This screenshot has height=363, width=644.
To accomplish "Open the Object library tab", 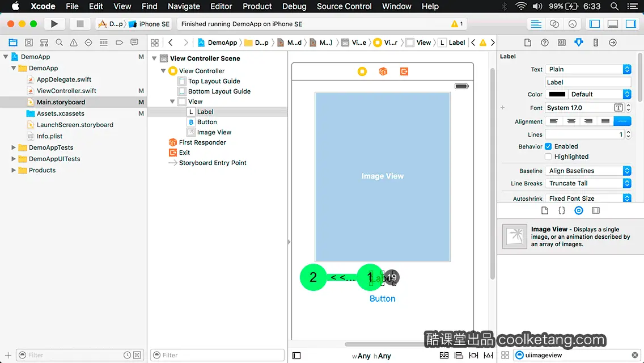I will pos(578,210).
